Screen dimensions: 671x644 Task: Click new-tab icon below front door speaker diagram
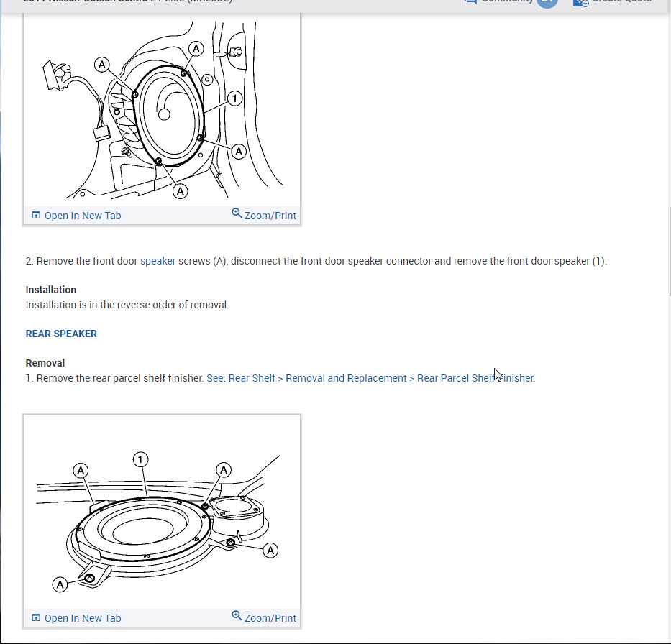[37, 215]
